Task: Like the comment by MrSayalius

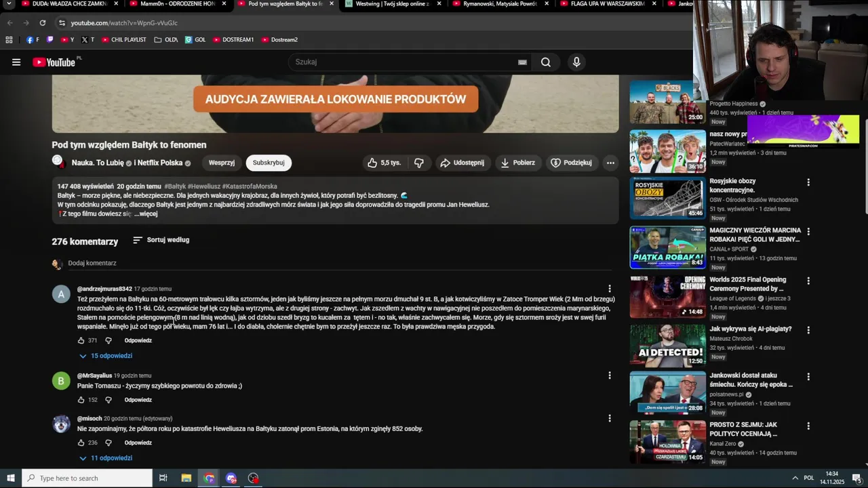Action: point(81,400)
